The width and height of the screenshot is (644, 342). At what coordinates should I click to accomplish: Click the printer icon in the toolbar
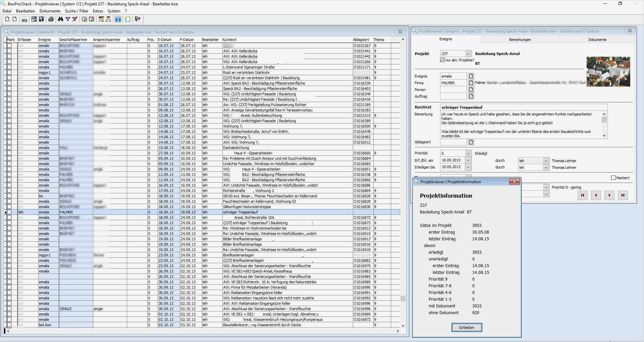(x=51, y=19)
